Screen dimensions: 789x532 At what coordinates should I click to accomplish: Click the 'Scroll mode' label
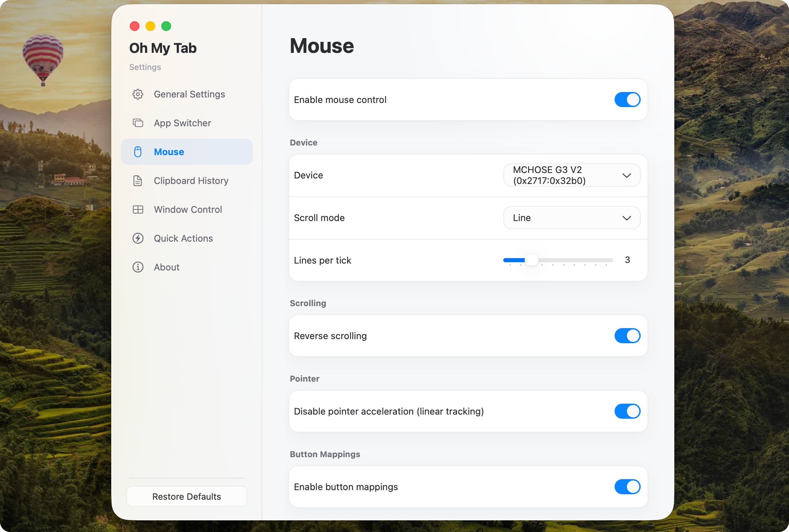(x=319, y=218)
